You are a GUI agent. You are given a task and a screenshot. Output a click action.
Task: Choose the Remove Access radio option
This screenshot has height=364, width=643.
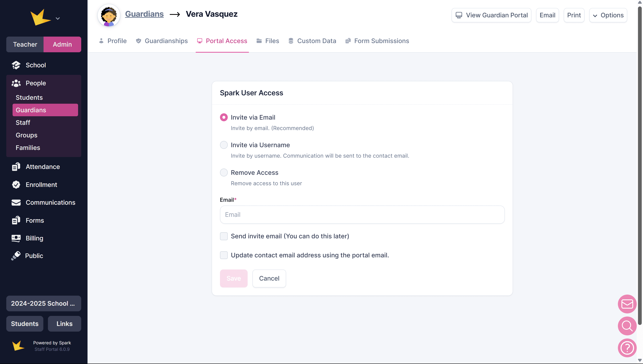tap(224, 172)
